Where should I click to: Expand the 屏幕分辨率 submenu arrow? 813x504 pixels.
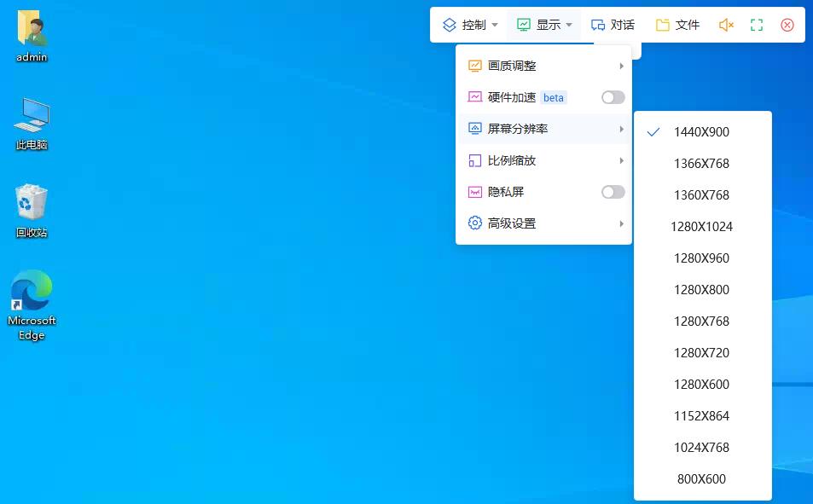pyautogui.click(x=621, y=129)
